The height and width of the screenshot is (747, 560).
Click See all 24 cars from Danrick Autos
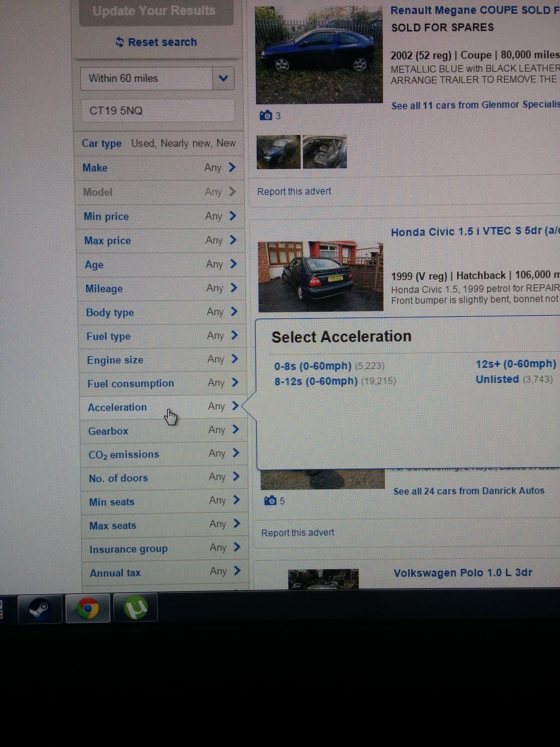pos(469,491)
